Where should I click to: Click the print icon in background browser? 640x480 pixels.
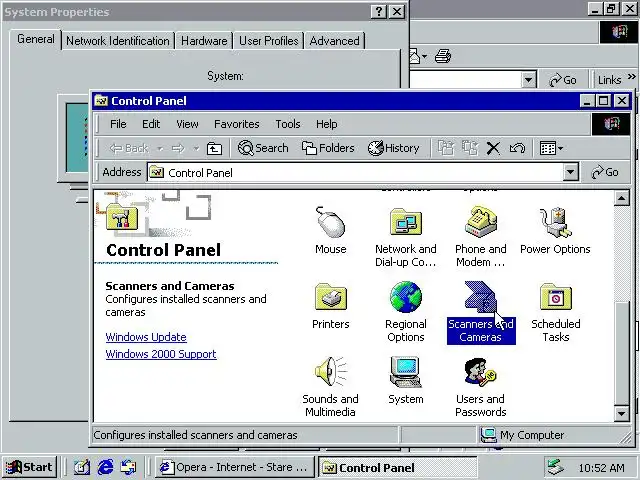442,56
